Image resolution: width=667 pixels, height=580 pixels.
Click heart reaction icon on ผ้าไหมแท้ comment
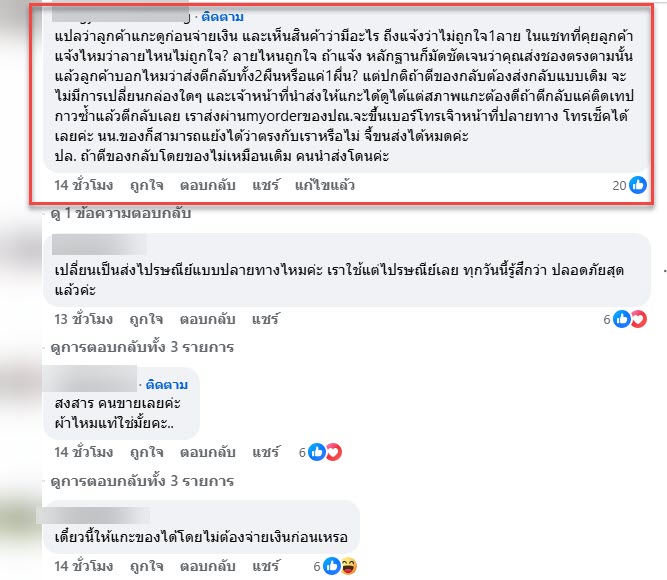coord(334,452)
